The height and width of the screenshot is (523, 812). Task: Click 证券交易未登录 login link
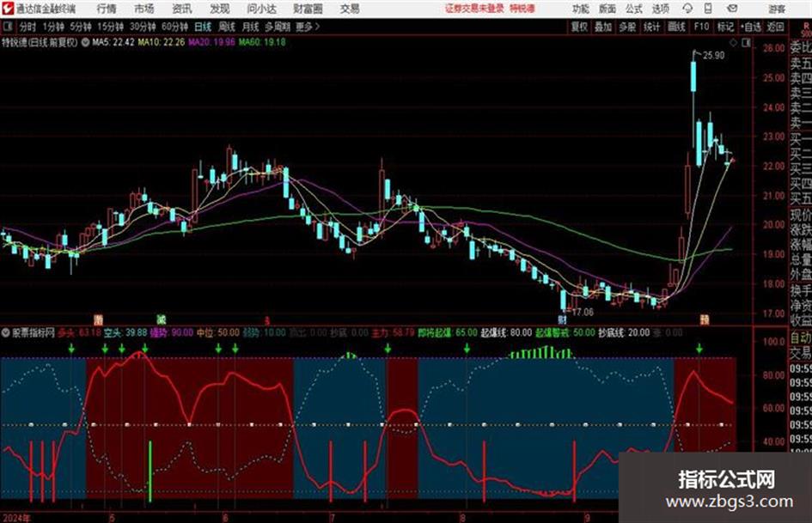474,9
